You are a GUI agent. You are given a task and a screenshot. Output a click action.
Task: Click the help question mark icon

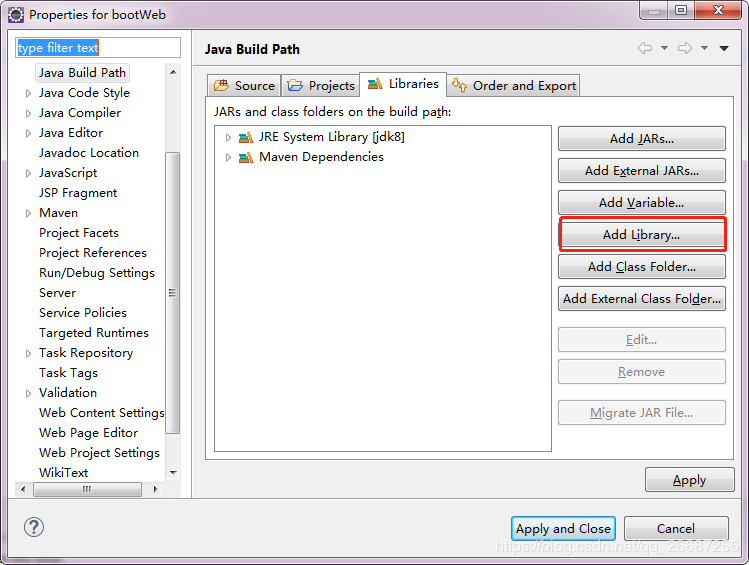point(32,527)
